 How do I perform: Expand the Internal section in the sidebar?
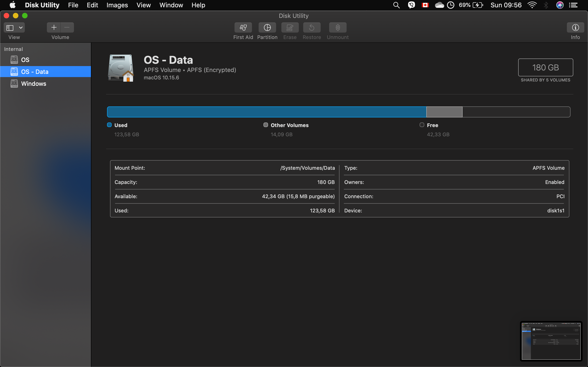click(13, 49)
